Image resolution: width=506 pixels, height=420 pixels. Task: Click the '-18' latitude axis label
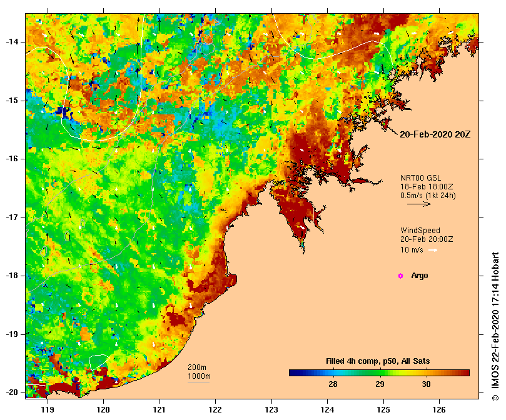12,276
